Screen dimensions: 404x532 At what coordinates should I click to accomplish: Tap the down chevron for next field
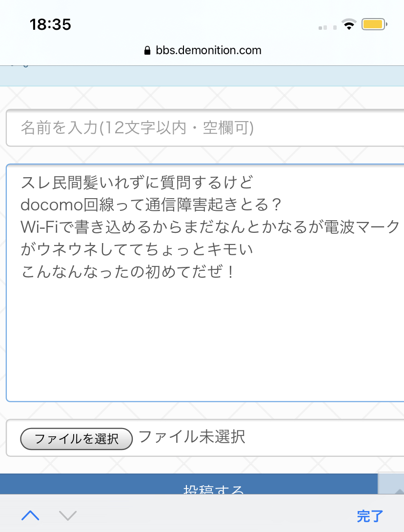pos(68,515)
